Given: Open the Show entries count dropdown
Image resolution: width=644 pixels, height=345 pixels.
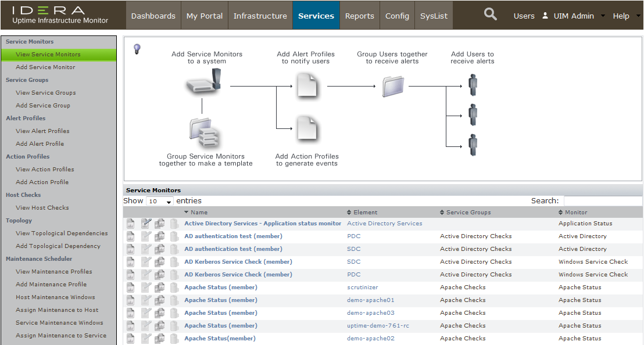Looking at the screenshot, I should pos(159,201).
